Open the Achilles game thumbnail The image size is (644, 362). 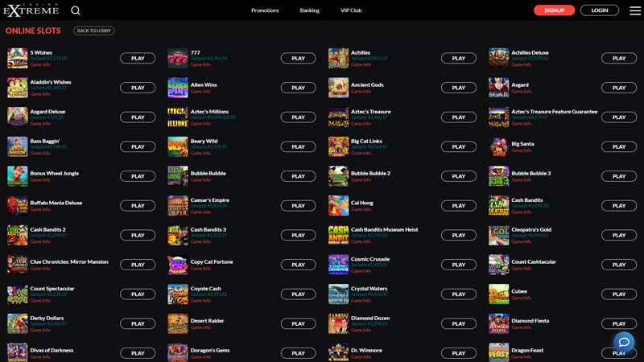point(338,58)
